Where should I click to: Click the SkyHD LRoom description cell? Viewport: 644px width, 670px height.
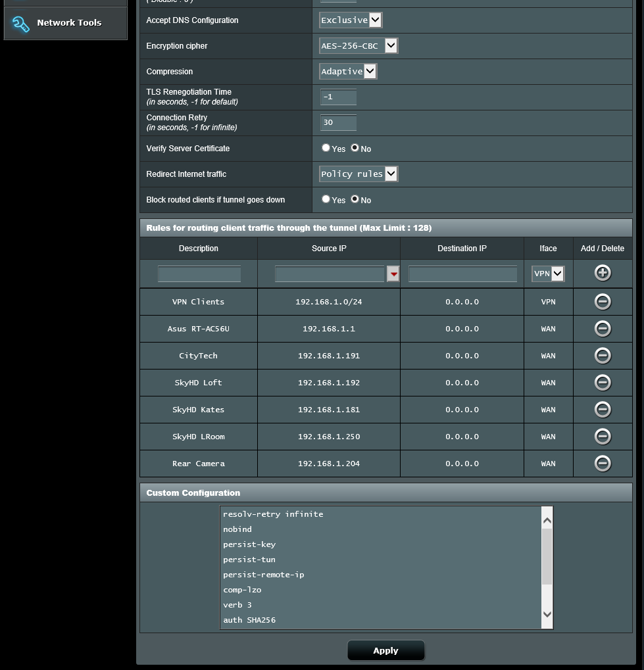(x=199, y=437)
